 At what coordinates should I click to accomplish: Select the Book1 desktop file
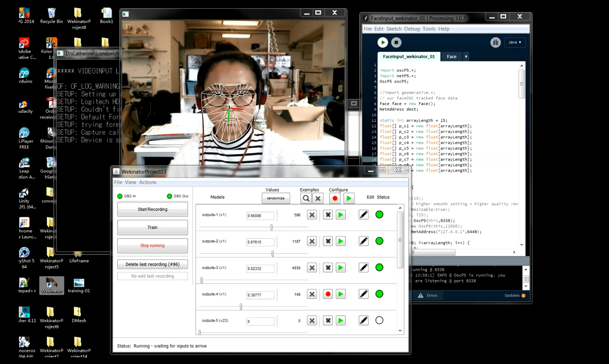(x=106, y=16)
